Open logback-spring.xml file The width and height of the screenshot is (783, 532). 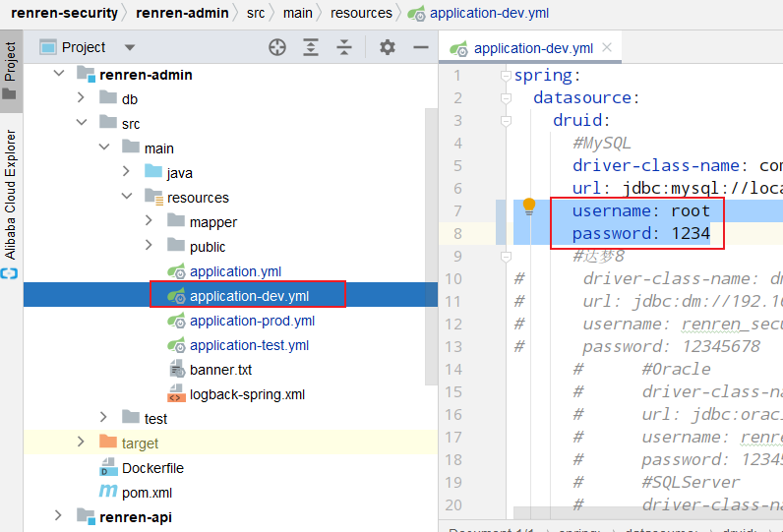pos(247,394)
